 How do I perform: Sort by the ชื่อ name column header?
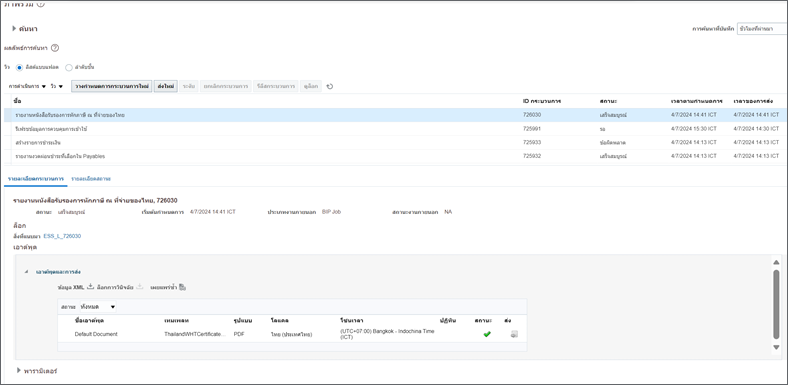[18, 101]
